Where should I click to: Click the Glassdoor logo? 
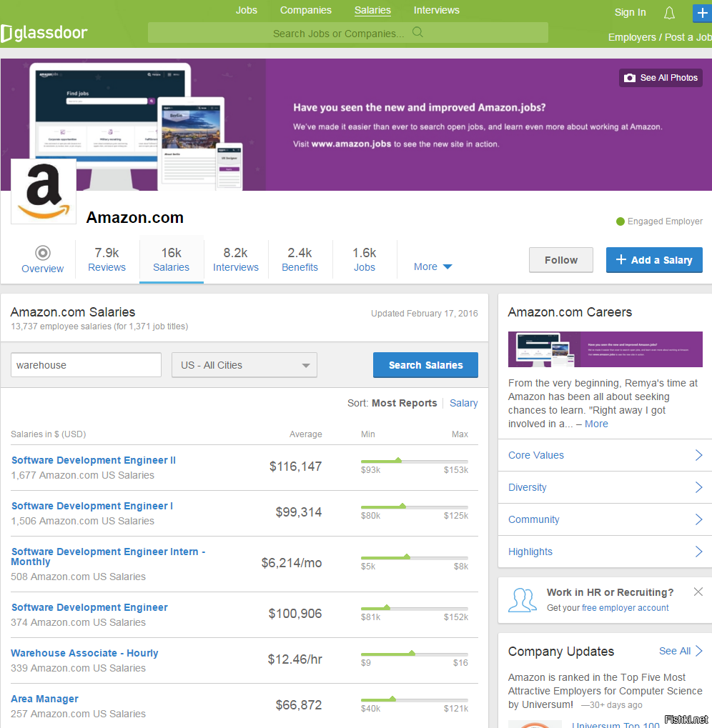pos(44,33)
